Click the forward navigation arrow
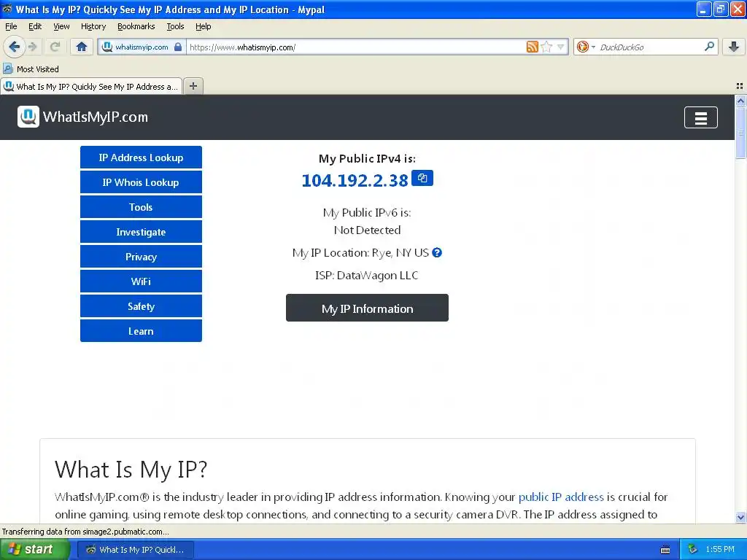This screenshot has width=747, height=560. (x=32, y=47)
